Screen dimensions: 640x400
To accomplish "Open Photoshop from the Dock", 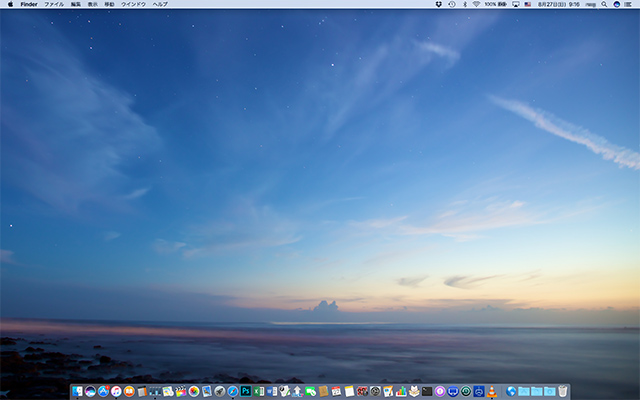I will click(x=246, y=391).
